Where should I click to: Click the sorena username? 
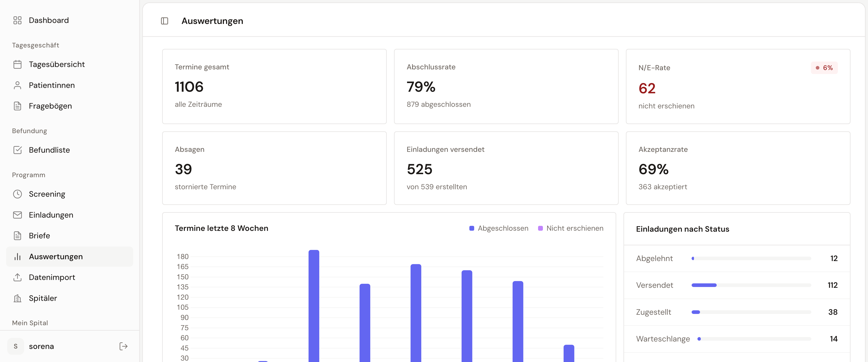[x=41, y=346]
